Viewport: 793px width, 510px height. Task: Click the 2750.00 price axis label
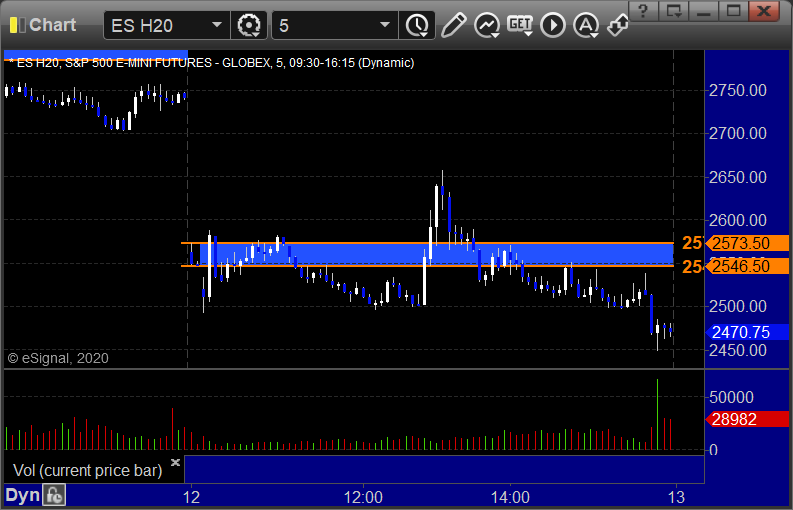pos(738,91)
